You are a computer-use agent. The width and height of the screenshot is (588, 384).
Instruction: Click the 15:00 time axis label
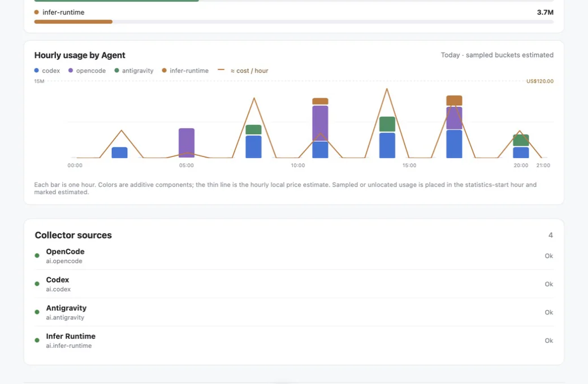pyautogui.click(x=409, y=165)
